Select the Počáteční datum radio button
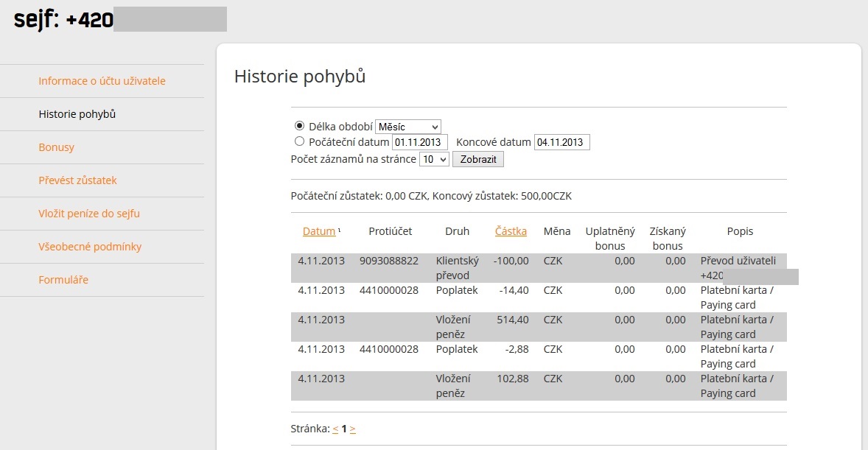 pos(299,141)
